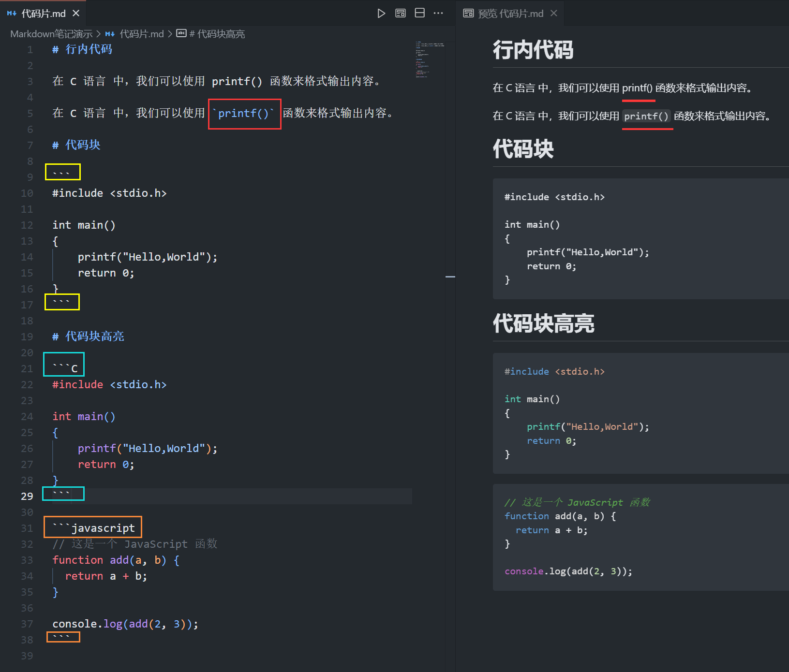Click opening fence on line 9
The width and height of the screenshot is (789, 672).
(x=61, y=173)
